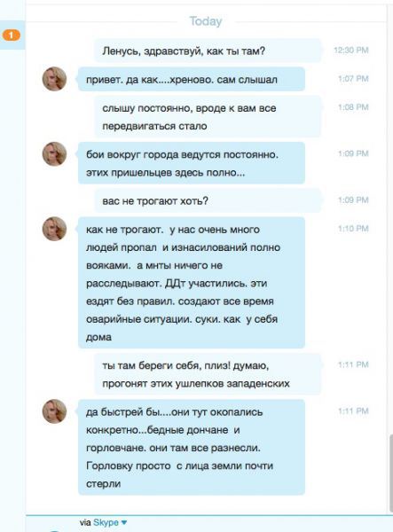The image size is (393, 532).
Task: Click the 1:10 PM timestamp
Action: (x=353, y=229)
